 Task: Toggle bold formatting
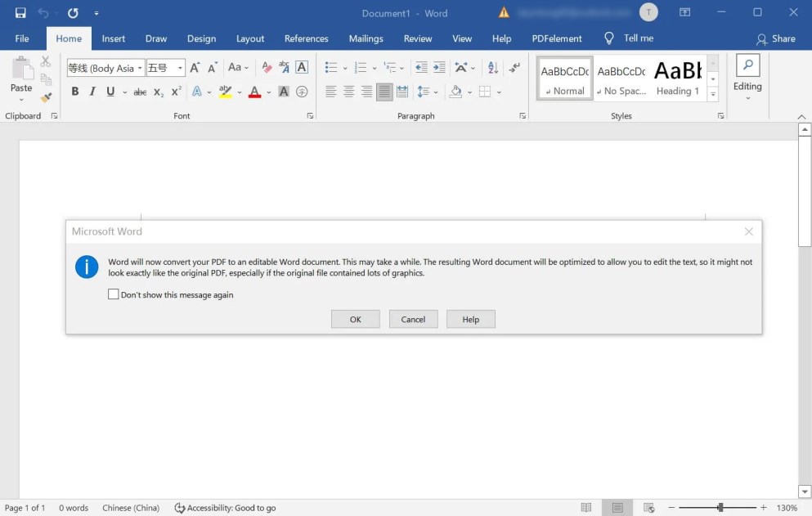pos(74,92)
